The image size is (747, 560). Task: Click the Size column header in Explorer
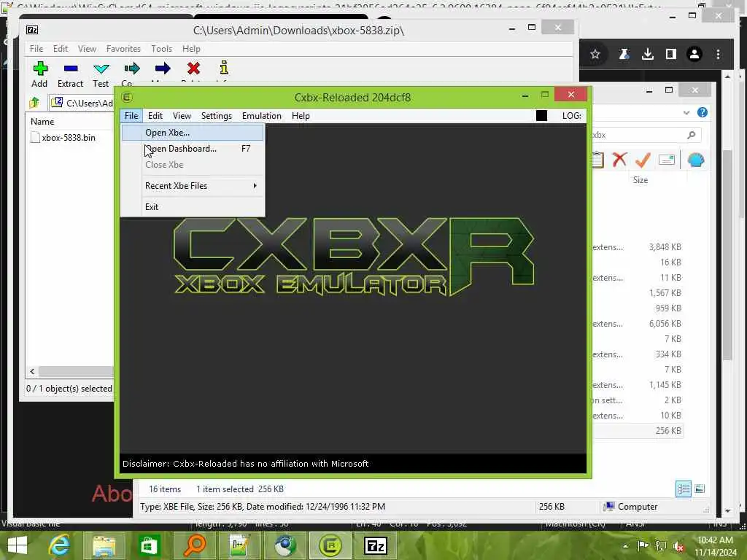coord(640,180)
